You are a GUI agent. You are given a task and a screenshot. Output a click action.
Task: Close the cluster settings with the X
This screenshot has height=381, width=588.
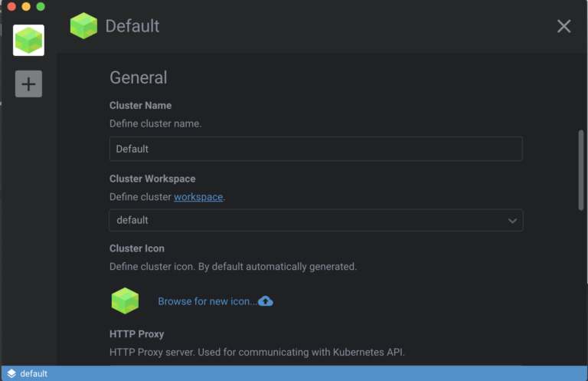(x=563, y=26)
